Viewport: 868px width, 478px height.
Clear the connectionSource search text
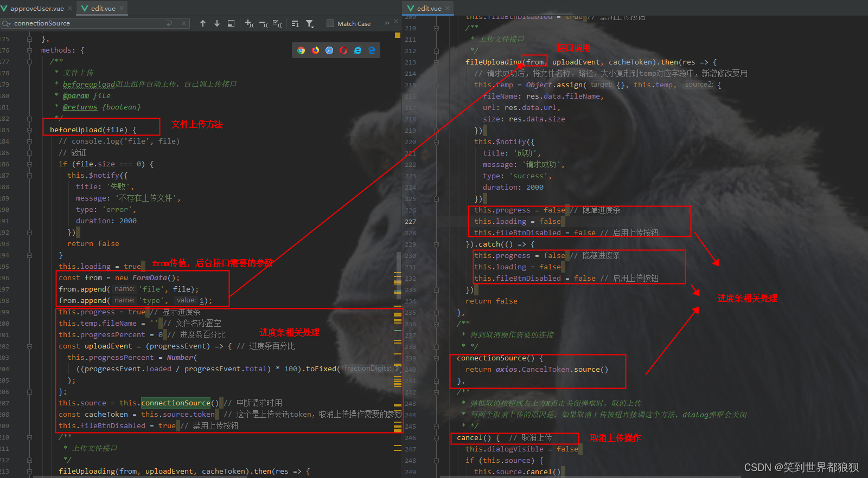(184, 23)
